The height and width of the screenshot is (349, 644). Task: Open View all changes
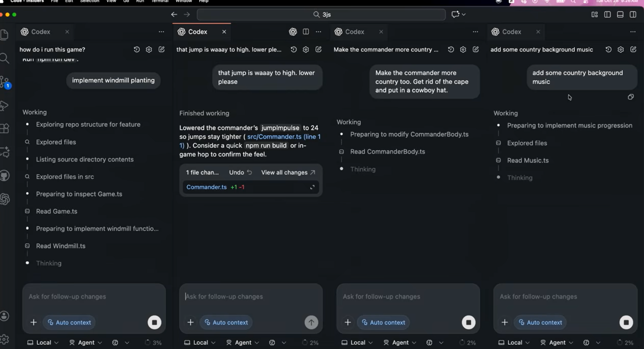click(x=288, y=172)
